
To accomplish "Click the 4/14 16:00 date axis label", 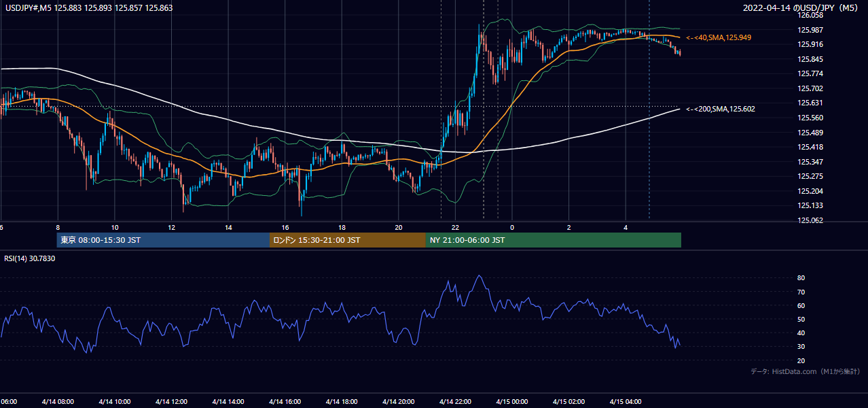I will 285,401.
